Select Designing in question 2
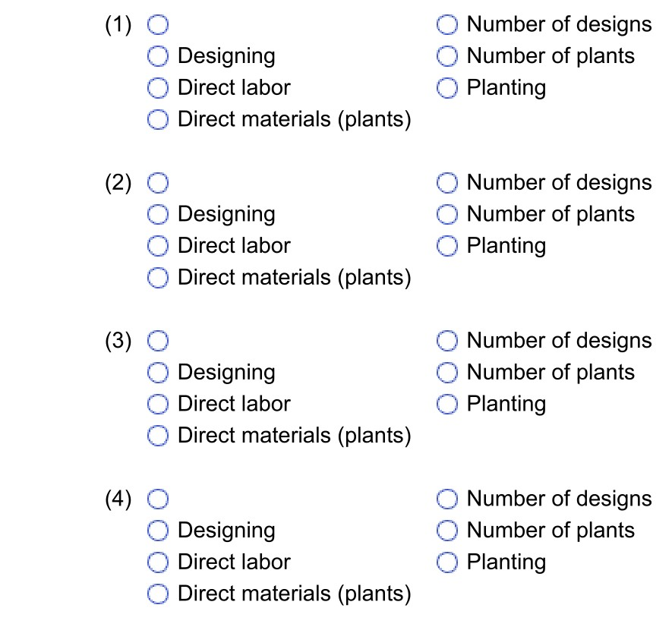Screen dimensions: 672x627 pyautogui.click(x=158, y=214)
